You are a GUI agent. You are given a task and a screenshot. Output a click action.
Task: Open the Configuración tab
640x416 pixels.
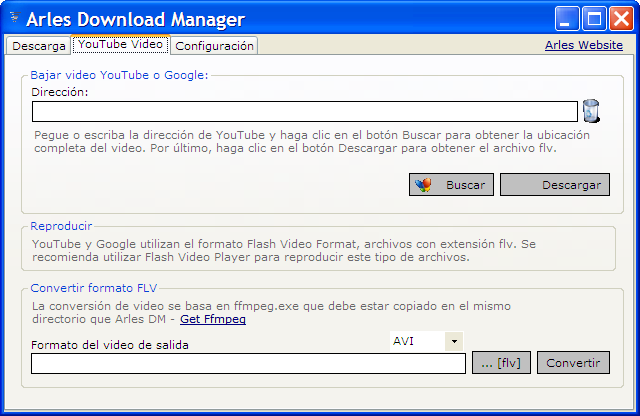click(x=214, y=46)
